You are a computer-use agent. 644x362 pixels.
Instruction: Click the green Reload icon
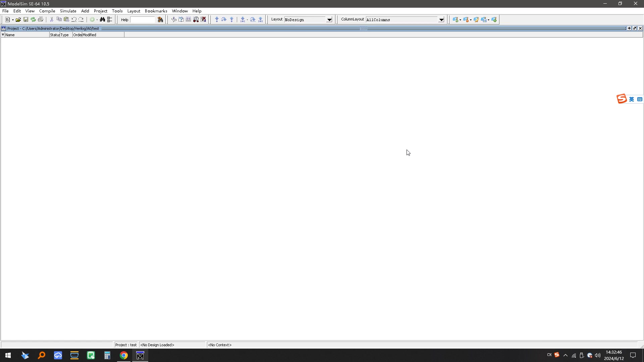(x=33, y=20)
